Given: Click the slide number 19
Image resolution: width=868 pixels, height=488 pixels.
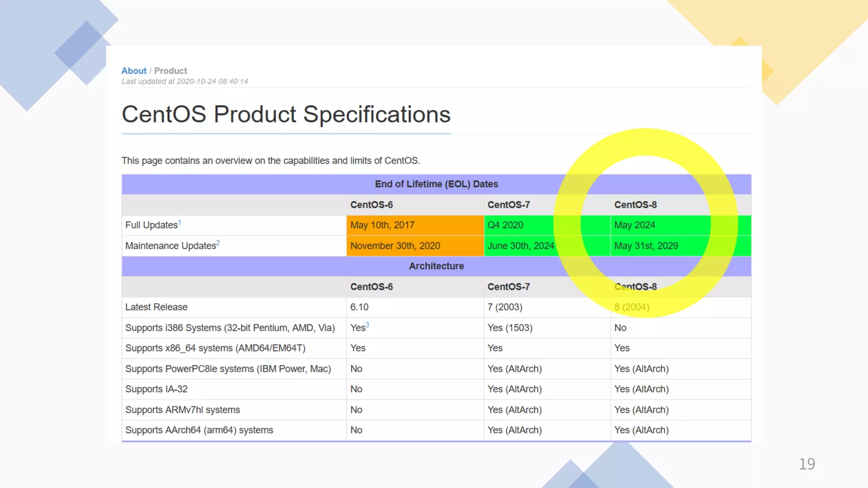Looking at the screenshot, I should (x=807, y=464).
